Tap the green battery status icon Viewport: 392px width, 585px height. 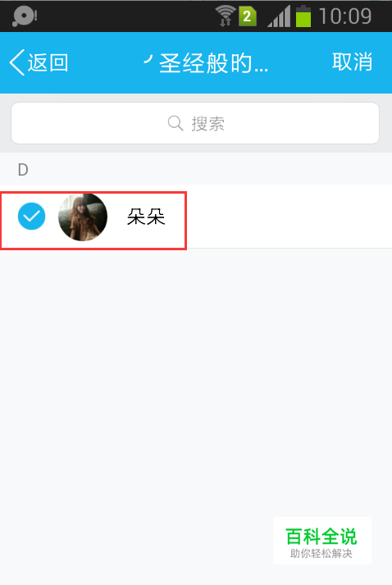pyautogui.click(x=303, y=16)
